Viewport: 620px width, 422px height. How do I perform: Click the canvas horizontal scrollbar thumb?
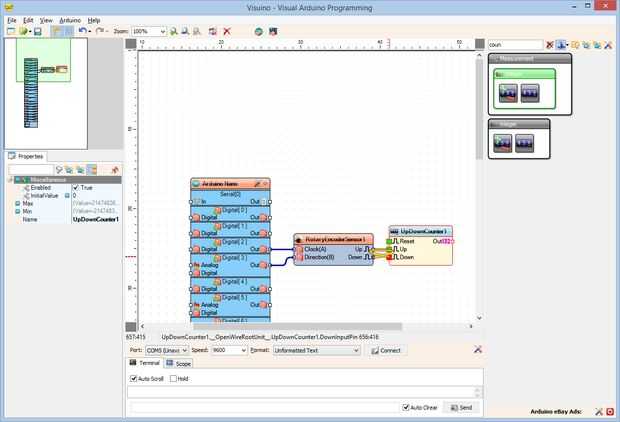297,326
